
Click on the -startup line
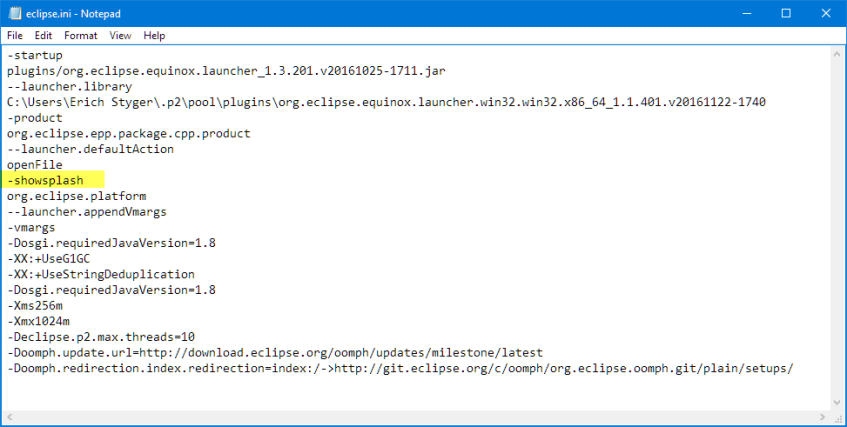point(34,55)
